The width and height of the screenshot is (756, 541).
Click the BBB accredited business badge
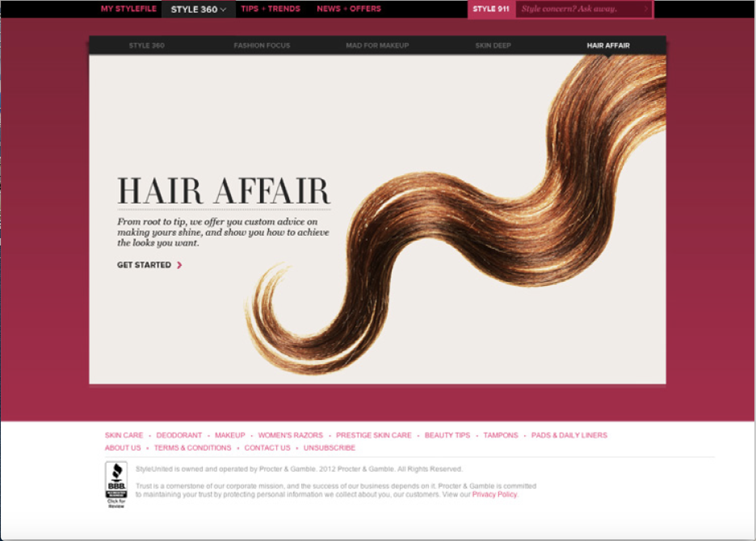tap(116, 484)
